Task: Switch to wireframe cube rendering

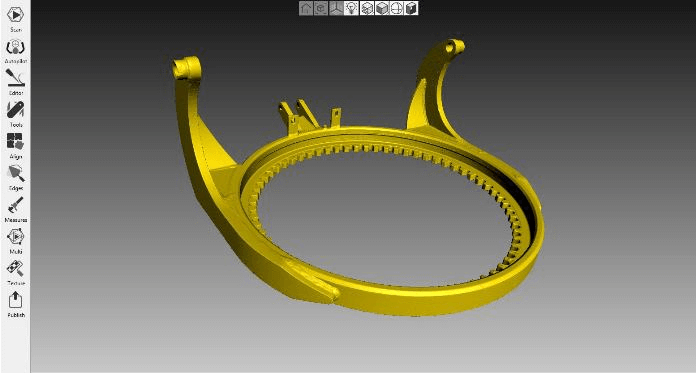Action: [366, 8]
